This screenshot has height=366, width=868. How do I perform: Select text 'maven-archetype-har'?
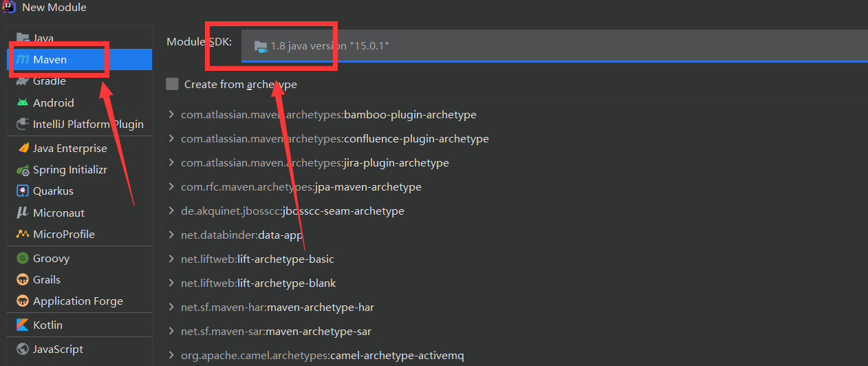(x=320, y=308)
